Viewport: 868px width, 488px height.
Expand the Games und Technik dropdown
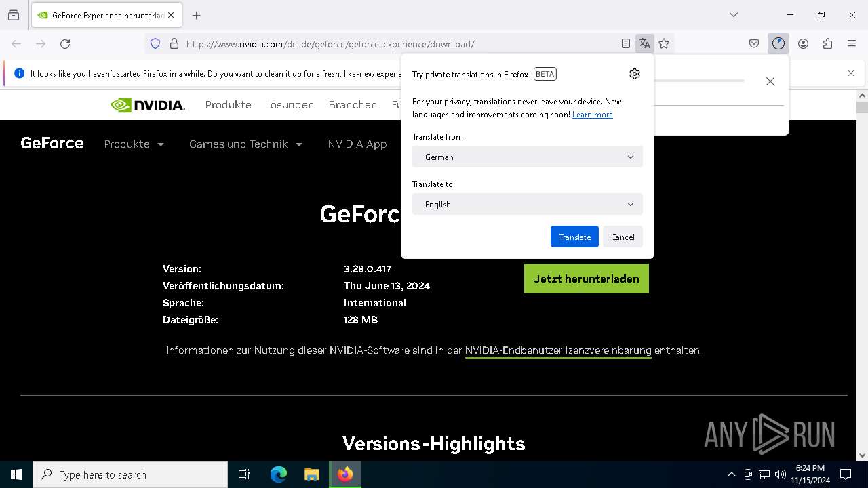(x=246, y=144)
